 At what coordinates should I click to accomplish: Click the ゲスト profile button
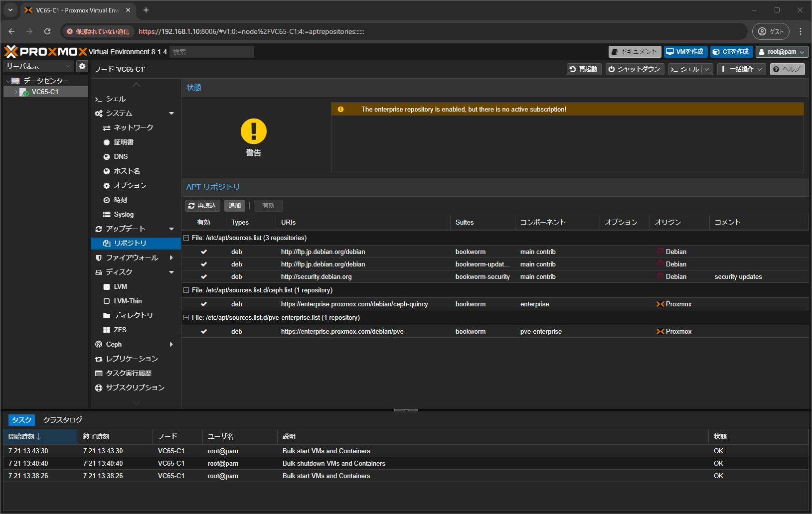click(771, 31)
